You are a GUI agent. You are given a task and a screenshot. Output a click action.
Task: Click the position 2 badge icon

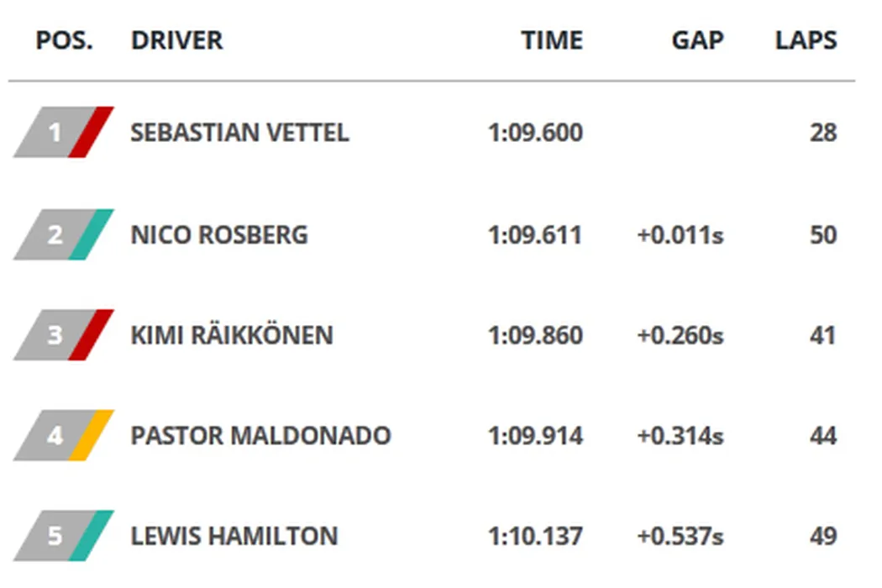coord(63,234)
